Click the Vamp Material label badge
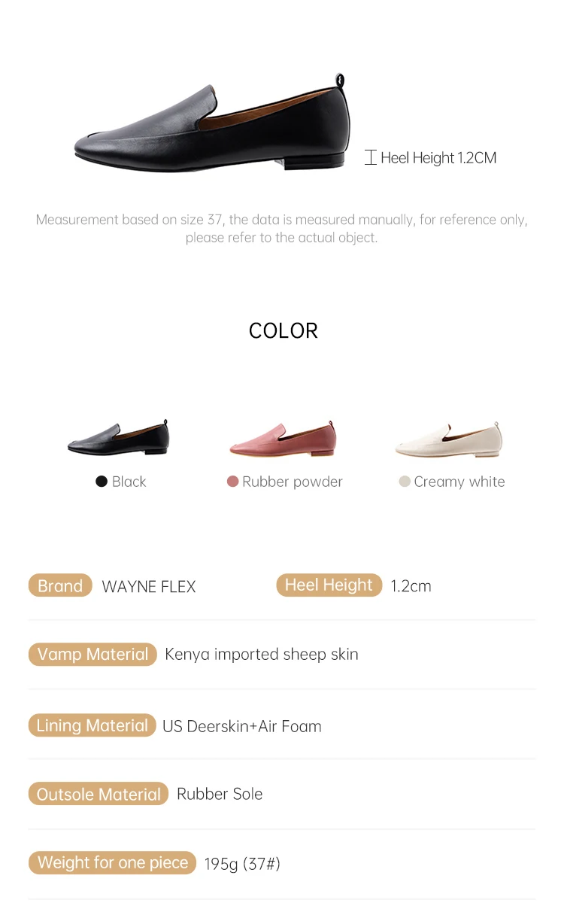Image resolution: width=564 pixels, height=924 pixels. pyautogui.click(x=92, y=655)
